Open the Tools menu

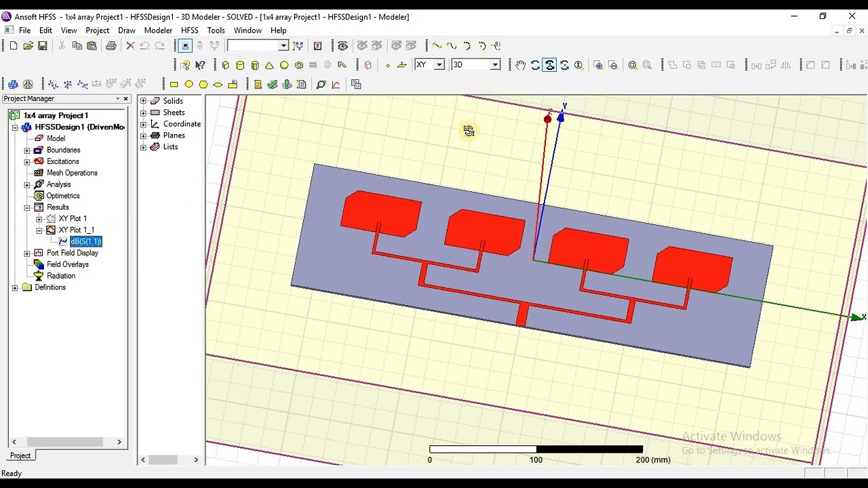[216, 30]
